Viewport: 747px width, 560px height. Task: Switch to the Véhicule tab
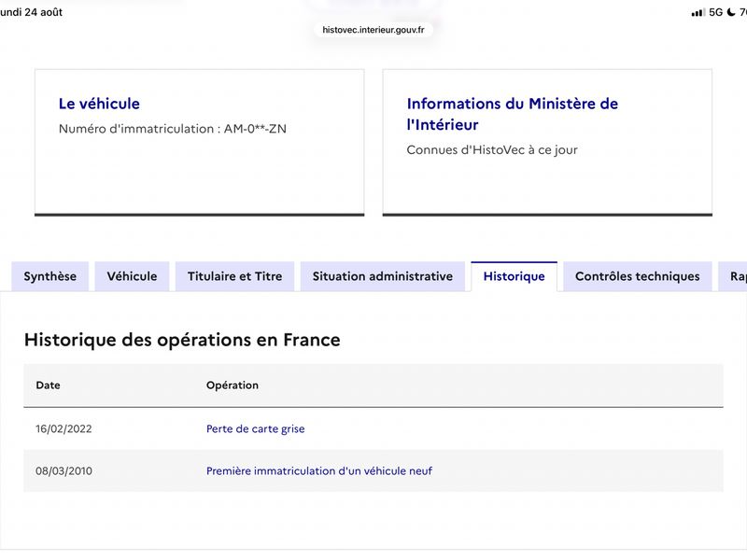pos(132,276)
